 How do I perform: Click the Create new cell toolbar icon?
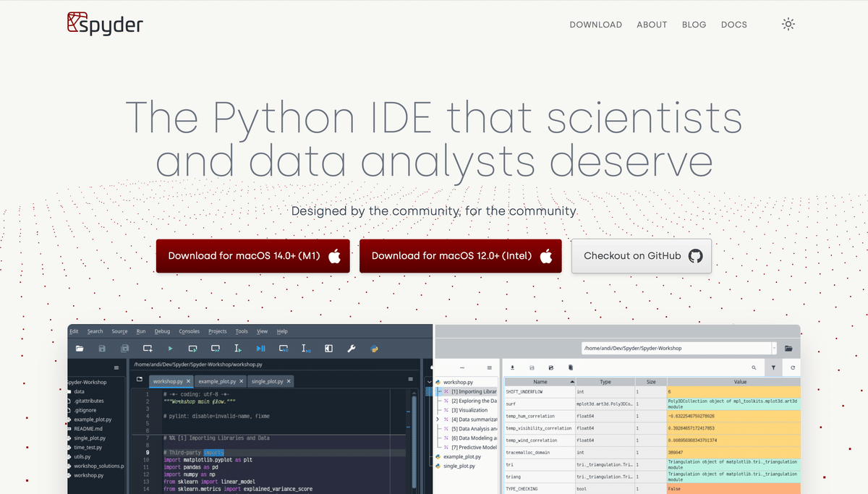pos(148,349)
